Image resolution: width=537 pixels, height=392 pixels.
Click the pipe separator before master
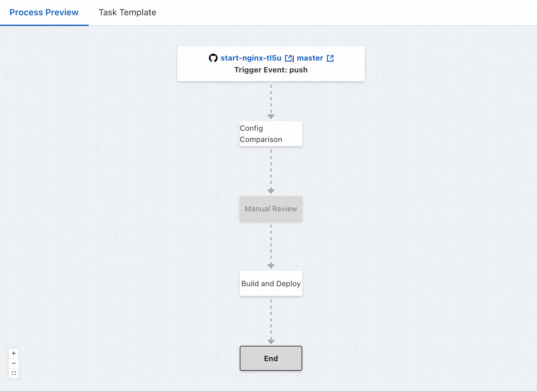coord(293,59)
